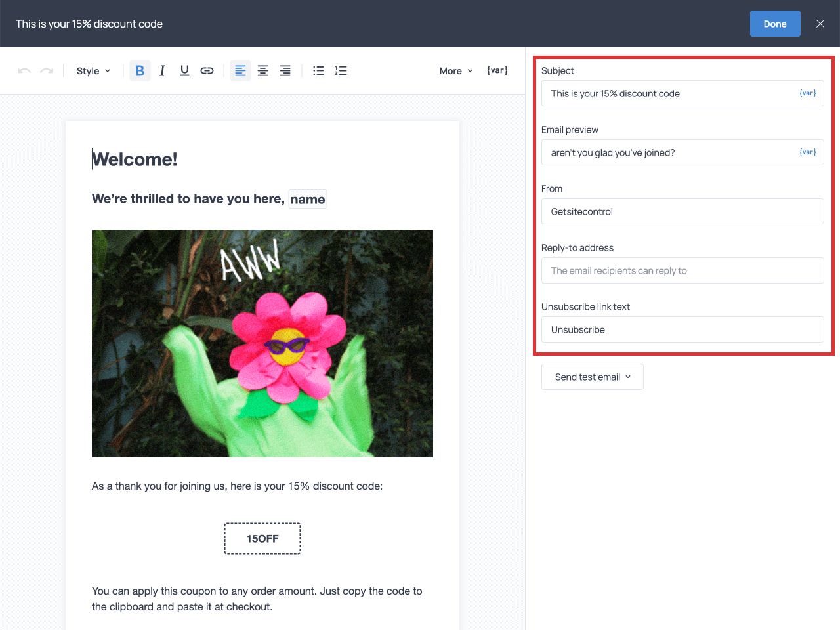
Task: Expand the More menu
Action: click(x=455, y=70)
